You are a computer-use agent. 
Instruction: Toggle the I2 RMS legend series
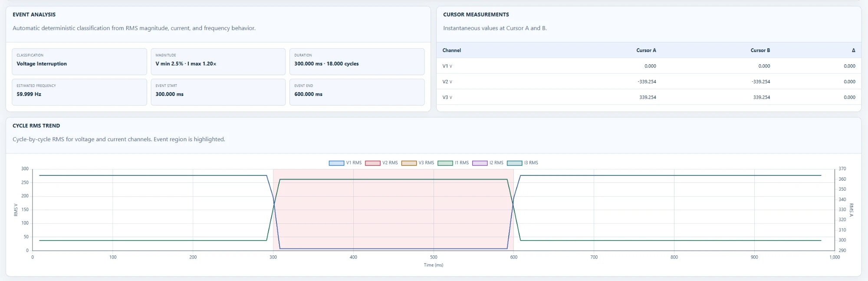click(488, 163)
